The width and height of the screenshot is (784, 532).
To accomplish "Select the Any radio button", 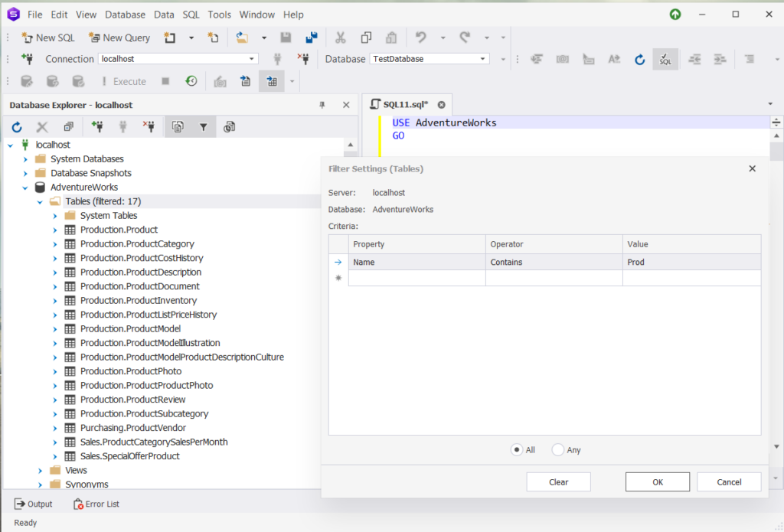I will click(x=558, y=450).
